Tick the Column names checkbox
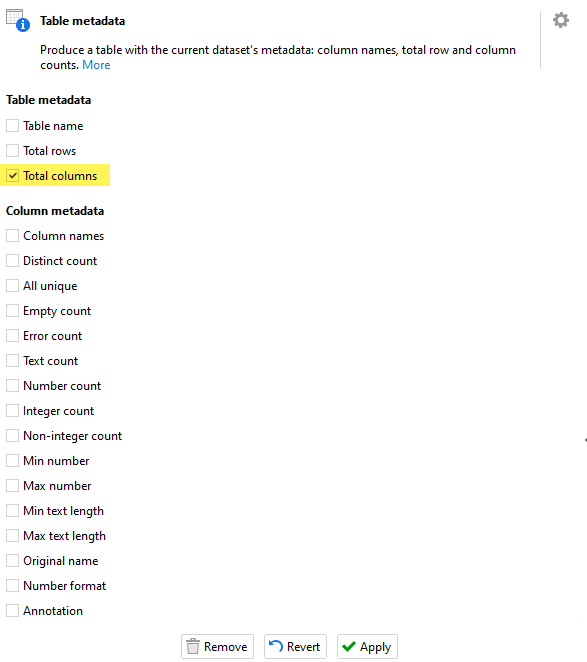 pyautogui.click(x=12, y=236)
